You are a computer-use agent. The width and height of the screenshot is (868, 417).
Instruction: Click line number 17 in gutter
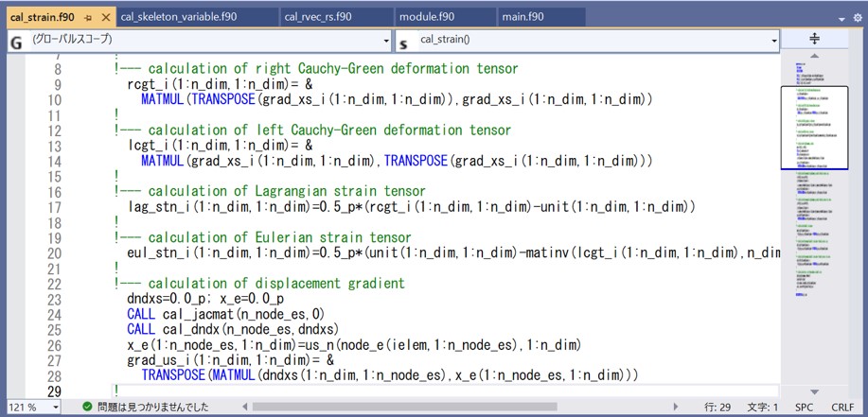[x=55, y=207]
